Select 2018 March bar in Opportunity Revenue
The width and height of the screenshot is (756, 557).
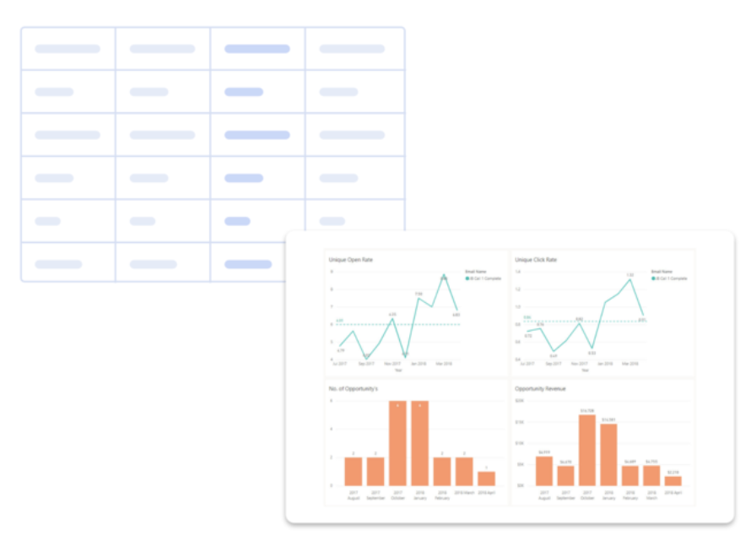click(x=651, y=475)
